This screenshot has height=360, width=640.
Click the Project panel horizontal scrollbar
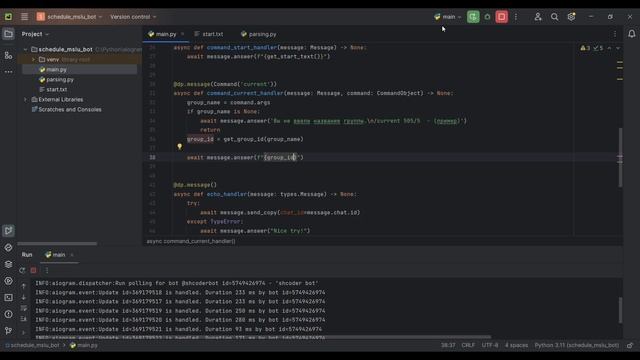(57, 244)
